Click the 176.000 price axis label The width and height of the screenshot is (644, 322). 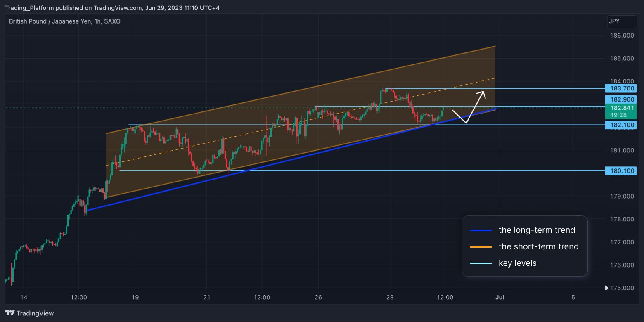(x=622, y=265)
